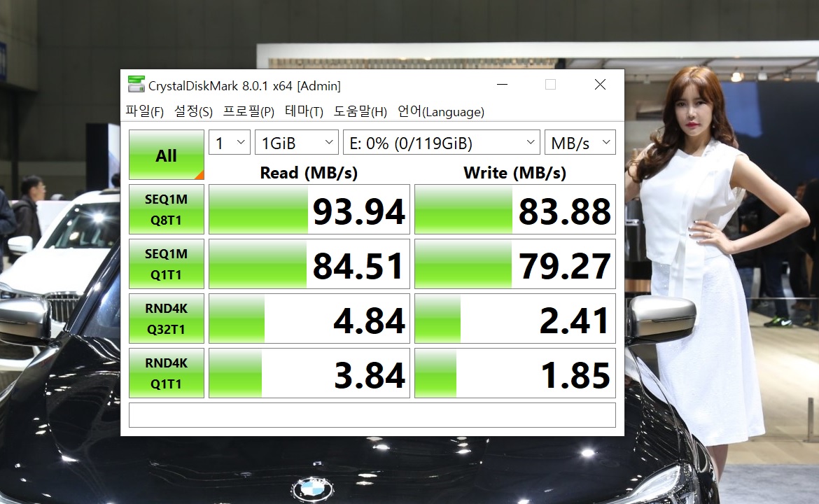Click the 79.27 write result
Viewport: 819px width, 504px height.
(515, 264)
